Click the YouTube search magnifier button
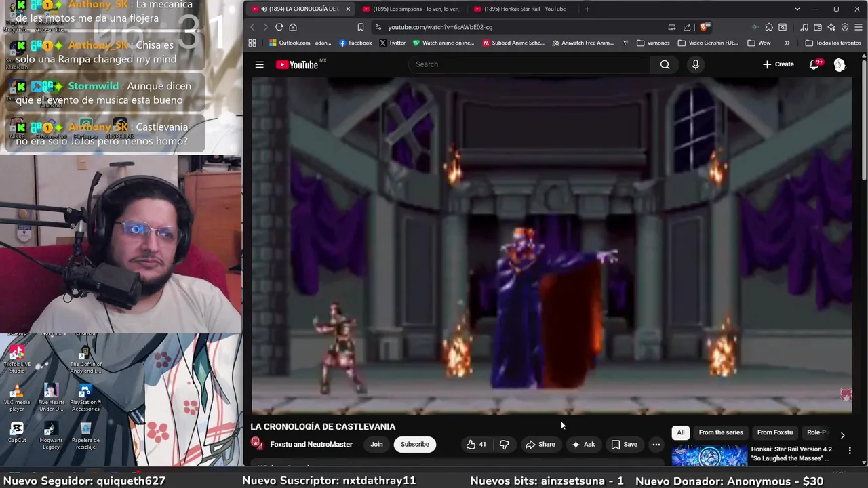The image size is (868, 488). pyautogui.click(x=665, y=64)
